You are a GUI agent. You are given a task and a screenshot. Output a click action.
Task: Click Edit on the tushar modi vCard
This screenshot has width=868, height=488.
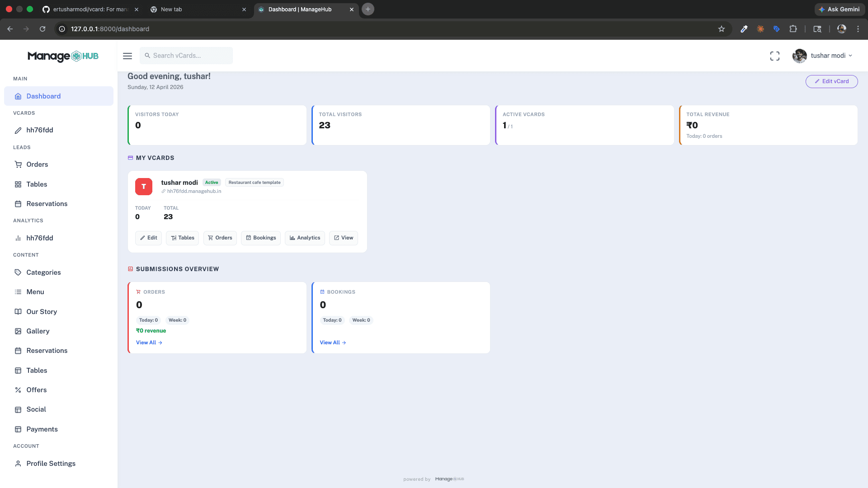[x=148, y=238]
